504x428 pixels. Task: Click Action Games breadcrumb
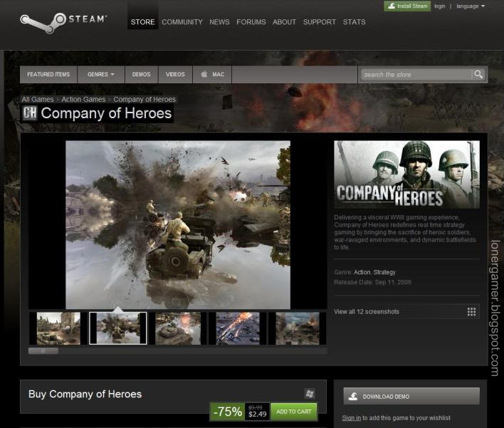[83, 100]
